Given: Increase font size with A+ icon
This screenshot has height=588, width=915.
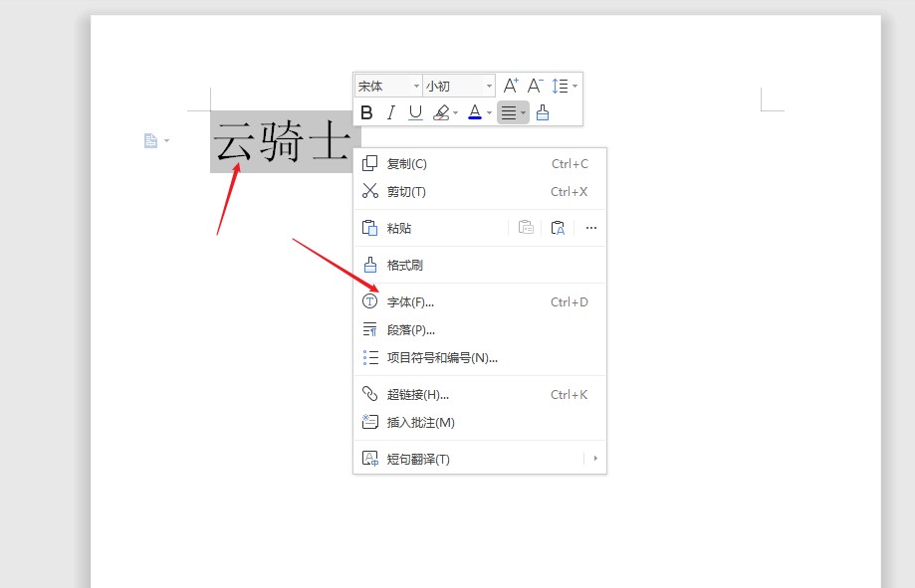Looking at the screenshot, I should click(x=511, y=87).
